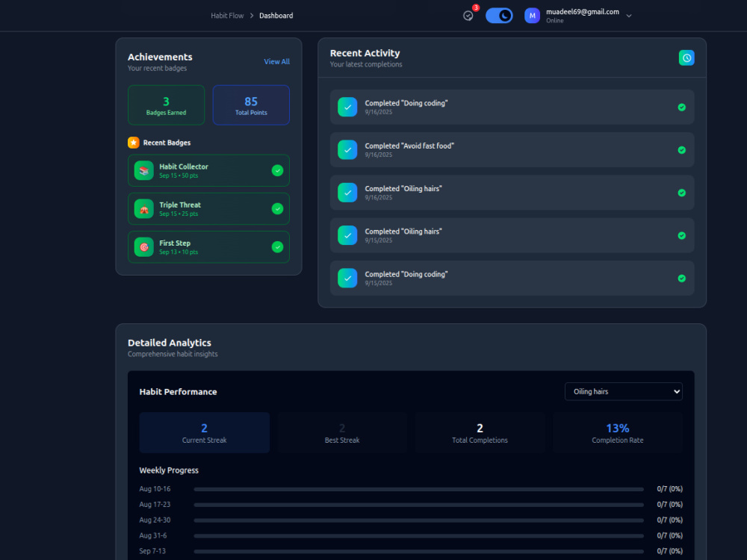
Task: Click the Aug 31-6 progress bar
Action: (419, 535)
